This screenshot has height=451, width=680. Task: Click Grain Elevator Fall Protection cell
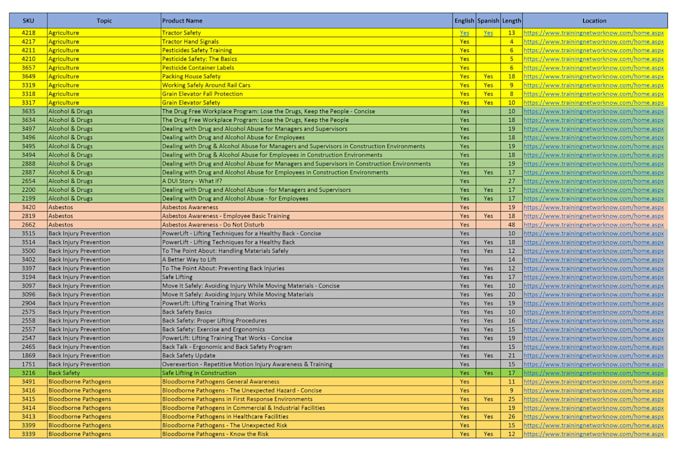(x=307, y=94)
